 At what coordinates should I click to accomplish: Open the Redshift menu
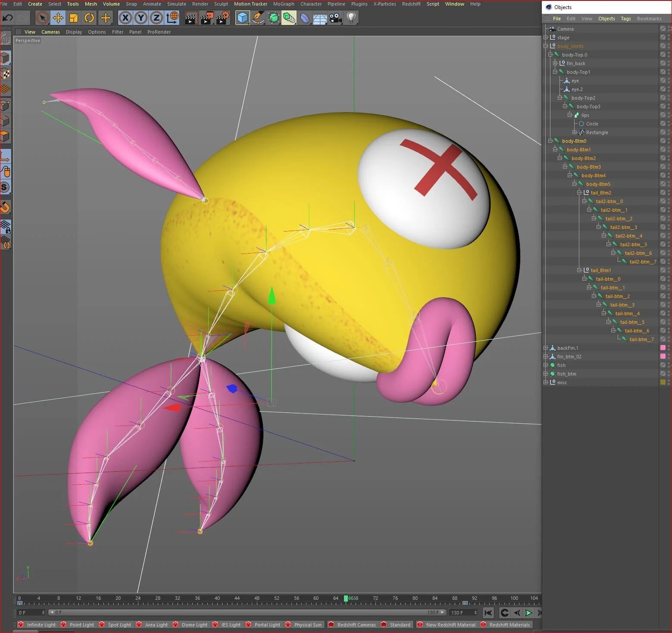pos(411,4)
